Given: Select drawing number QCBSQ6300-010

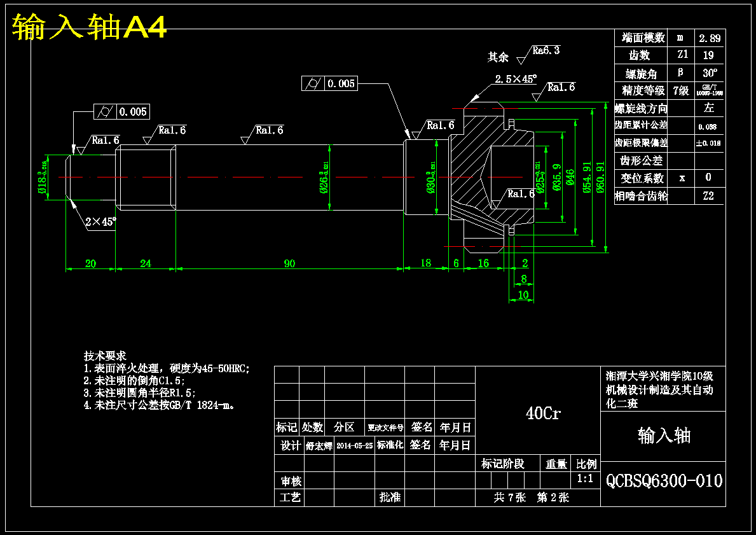Looking at the screenshot, I should point(664,481).
